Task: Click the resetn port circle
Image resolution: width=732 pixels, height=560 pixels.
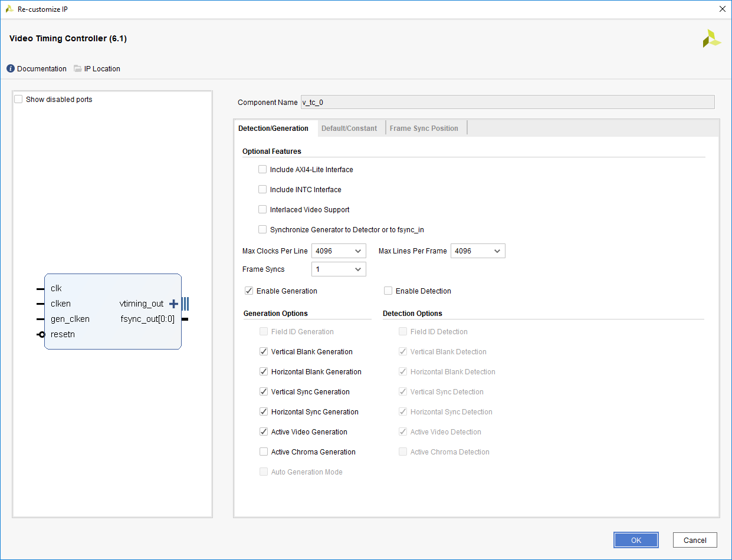Action: coord(41,334)
